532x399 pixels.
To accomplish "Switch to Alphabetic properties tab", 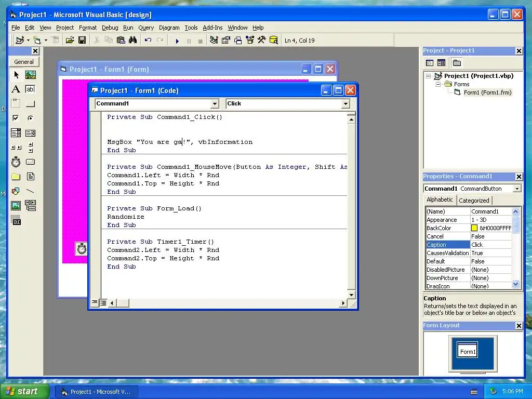I will tap(440, 199).
